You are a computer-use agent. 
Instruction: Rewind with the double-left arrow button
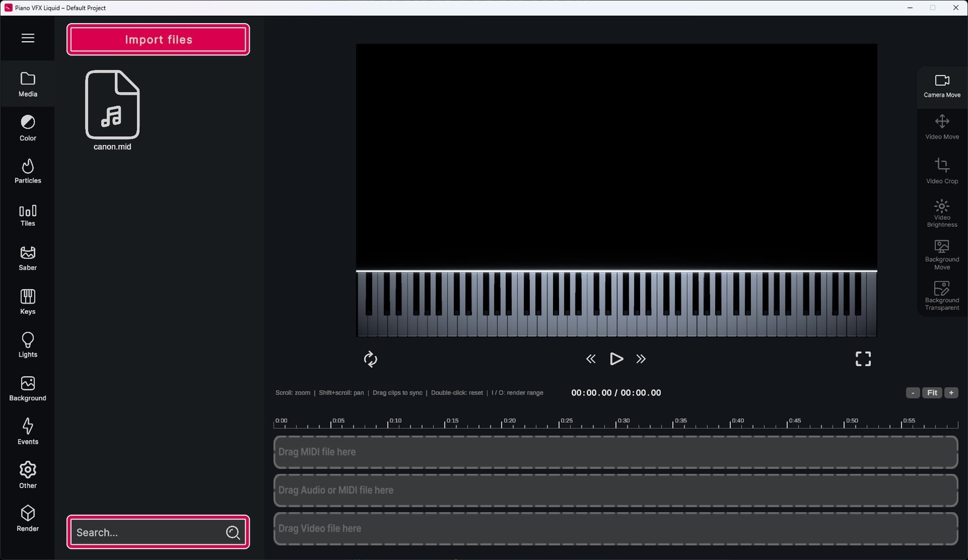591,359
